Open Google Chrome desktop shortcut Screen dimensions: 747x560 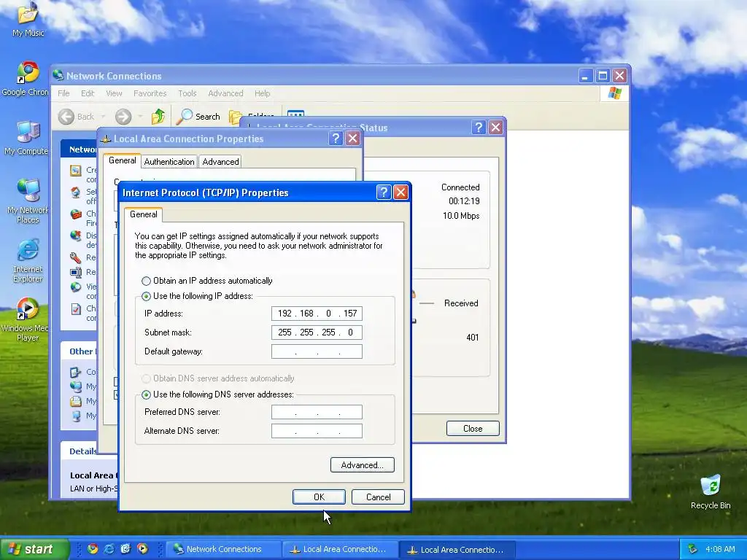pos(26,79)
